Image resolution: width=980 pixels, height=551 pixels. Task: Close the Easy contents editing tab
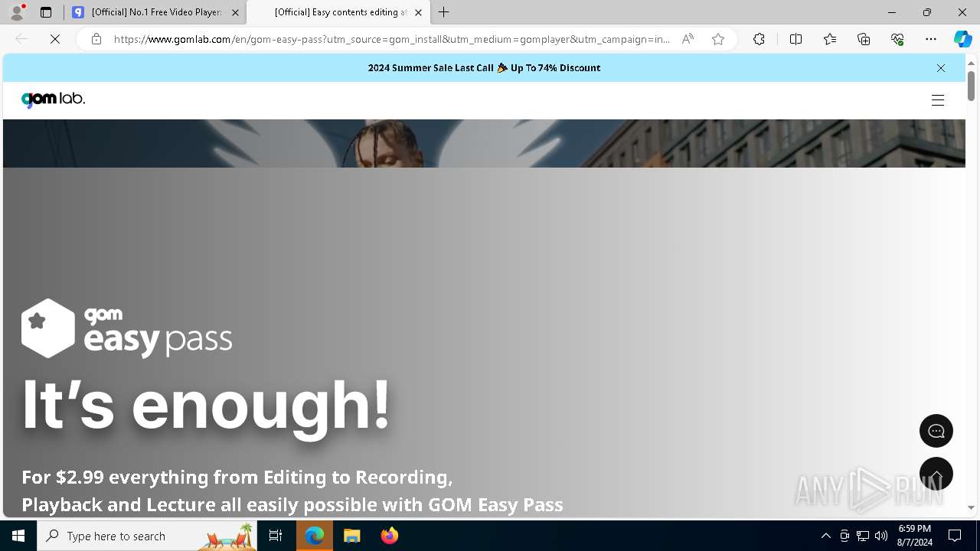(x=418, y=12)
